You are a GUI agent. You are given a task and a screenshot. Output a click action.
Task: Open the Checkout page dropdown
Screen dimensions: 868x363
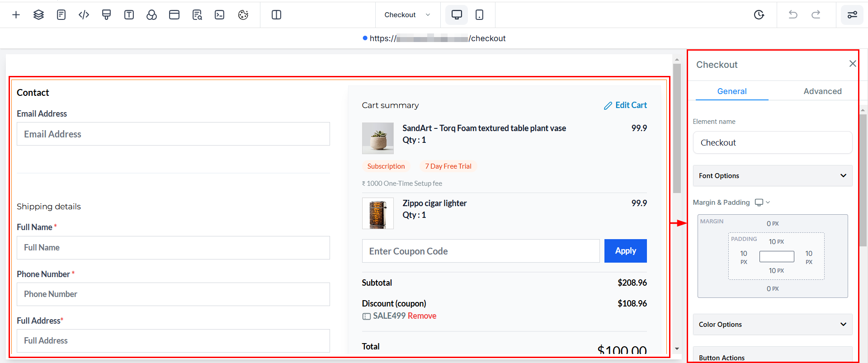(407, 15)
